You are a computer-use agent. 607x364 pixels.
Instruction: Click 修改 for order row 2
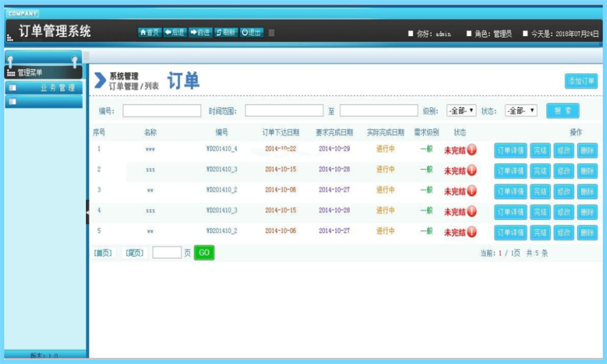(x=564, y=171)
